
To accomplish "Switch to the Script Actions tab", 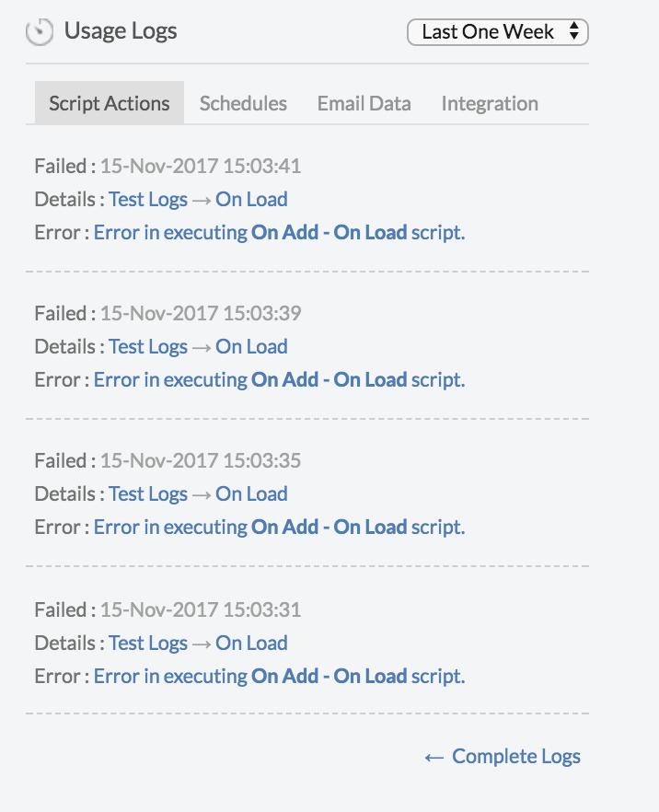I will [x=110, y=103].
